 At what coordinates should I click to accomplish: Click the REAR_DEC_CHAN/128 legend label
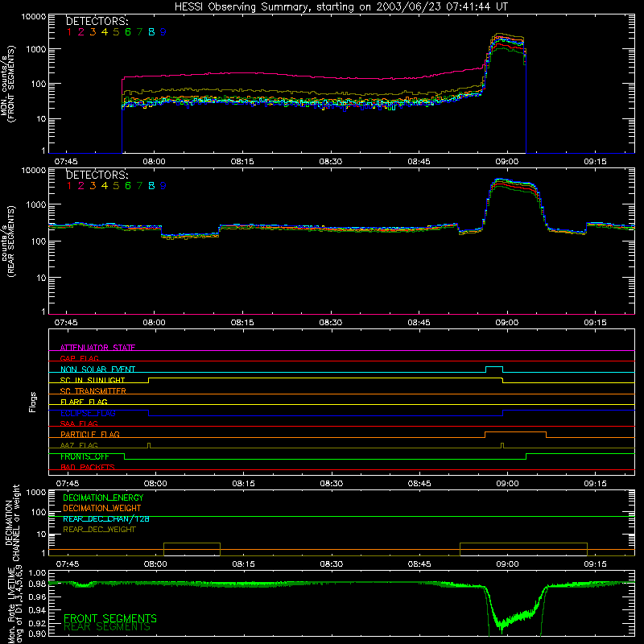click(106, 519)
